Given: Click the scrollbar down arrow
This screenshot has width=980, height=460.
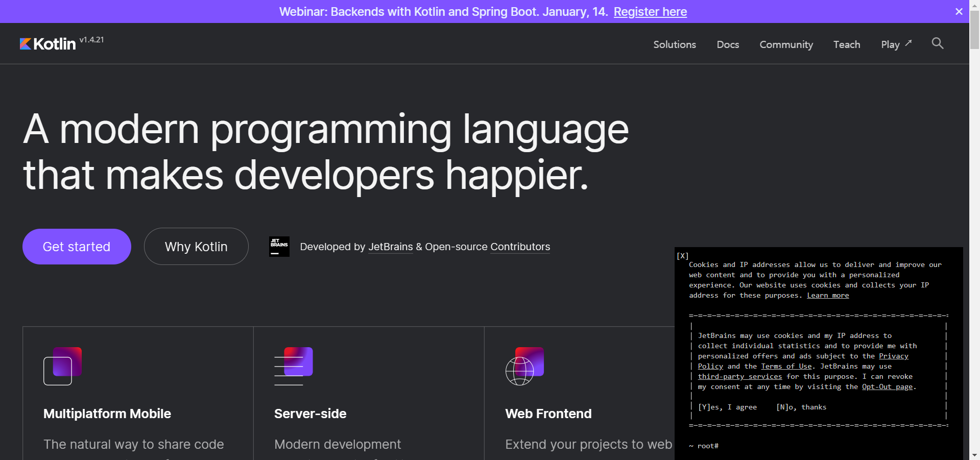Looking at the screenshot, I should point(974,454).
